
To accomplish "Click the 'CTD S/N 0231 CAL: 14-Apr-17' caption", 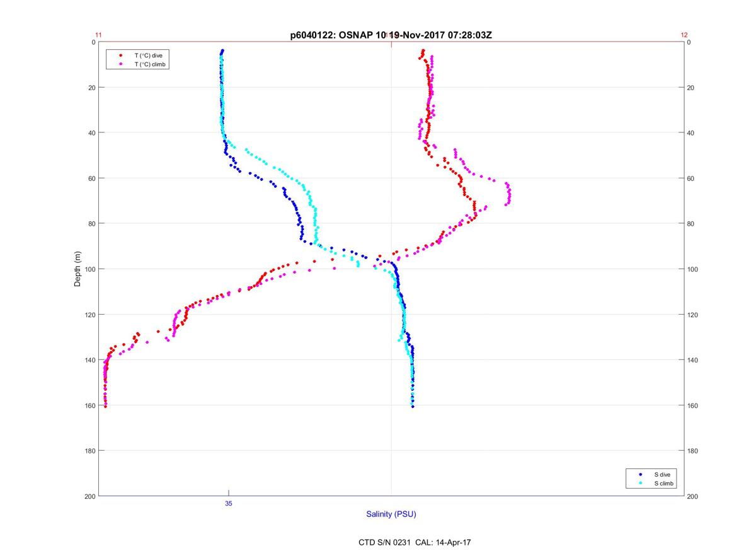I will [415, 542].
